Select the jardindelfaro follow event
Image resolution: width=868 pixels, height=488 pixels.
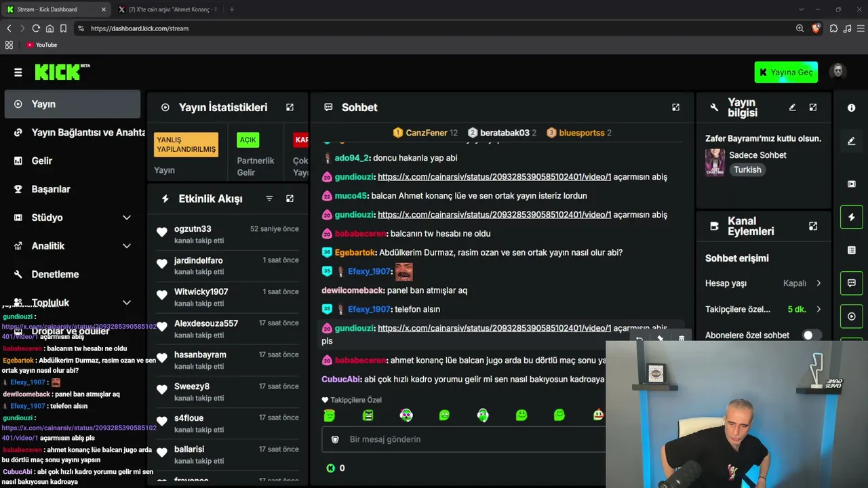[227, 266]
